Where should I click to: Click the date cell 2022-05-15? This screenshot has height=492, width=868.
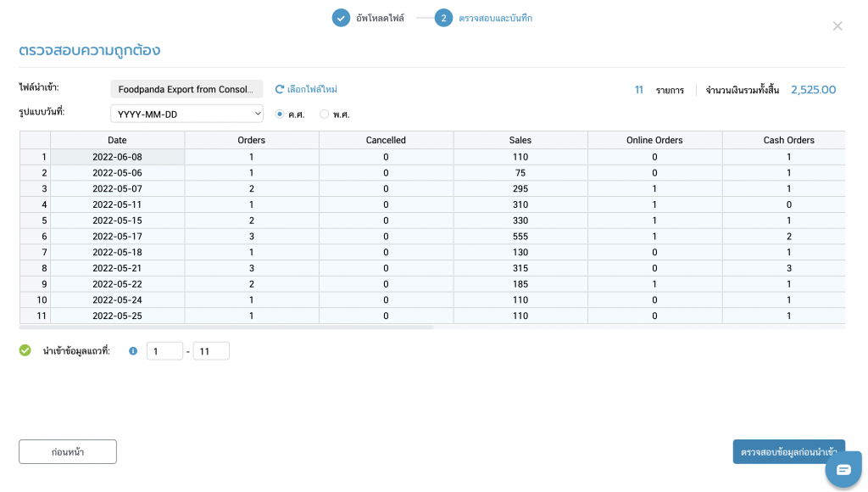point(117,221)
